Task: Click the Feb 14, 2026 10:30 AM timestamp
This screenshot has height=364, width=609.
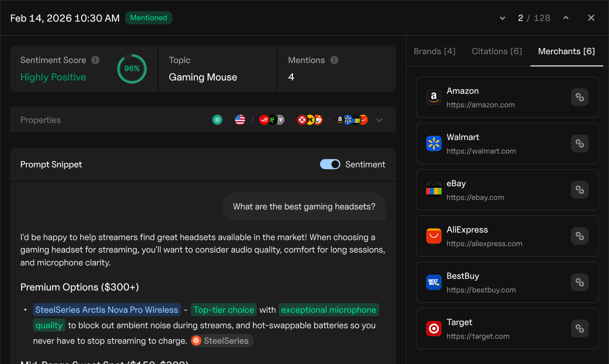Action: point(65,18)
